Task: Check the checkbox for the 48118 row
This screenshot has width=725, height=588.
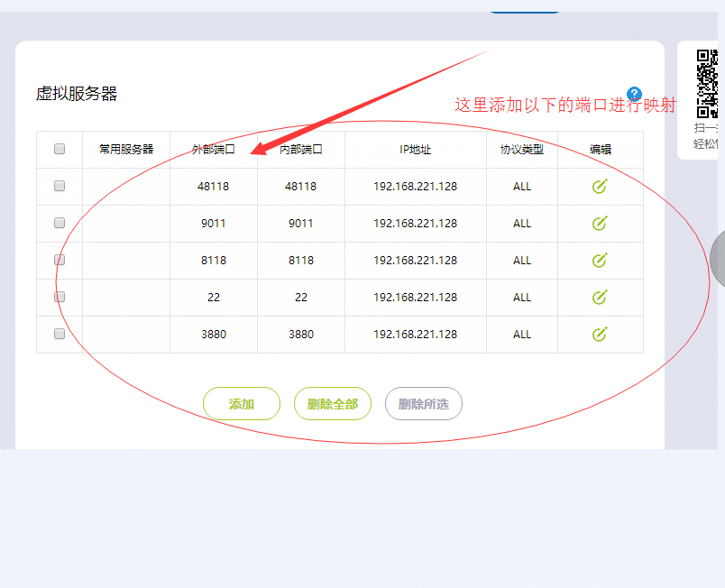Action: (x=60, y=186)
